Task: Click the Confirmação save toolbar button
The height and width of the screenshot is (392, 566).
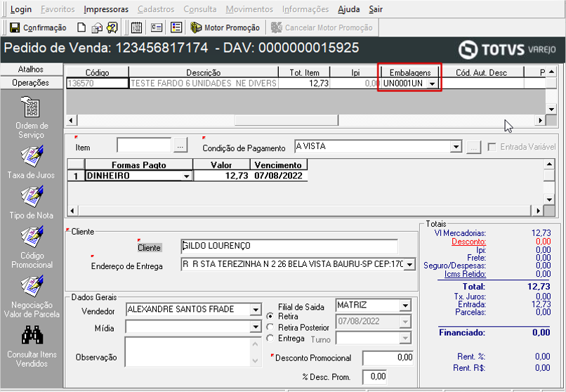Action: [38, 28]
